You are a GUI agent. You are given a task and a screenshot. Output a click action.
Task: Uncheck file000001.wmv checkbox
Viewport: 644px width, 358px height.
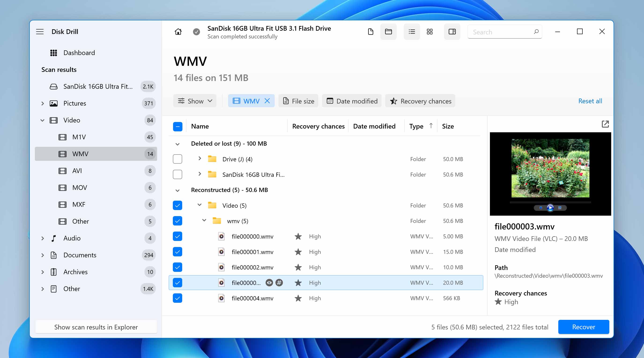tap(178, 252)
